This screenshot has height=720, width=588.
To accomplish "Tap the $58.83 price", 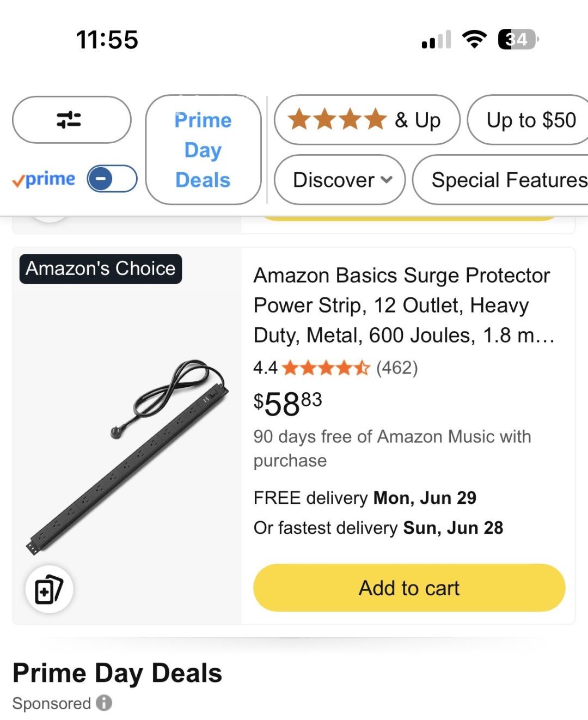I will (x=287, y=404).
